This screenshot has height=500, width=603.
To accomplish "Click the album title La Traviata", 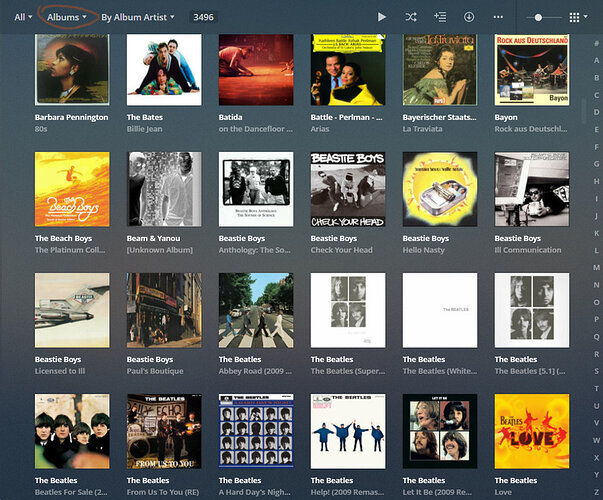I will click(422, 129).
